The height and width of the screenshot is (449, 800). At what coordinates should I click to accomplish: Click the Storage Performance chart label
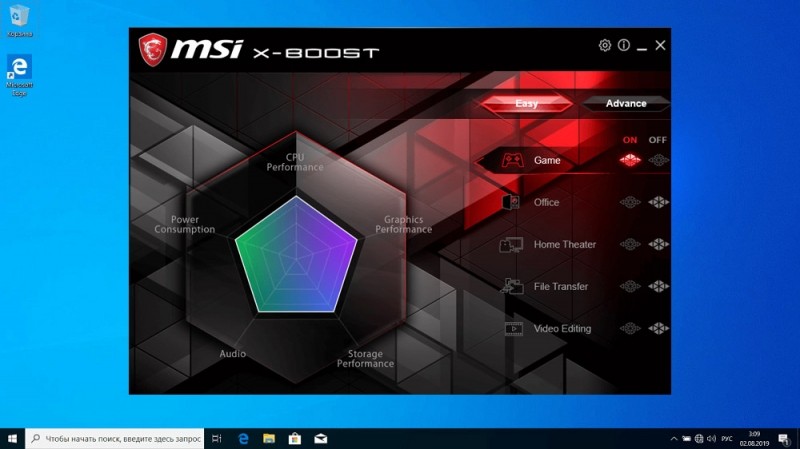click(x=365, y=359)
